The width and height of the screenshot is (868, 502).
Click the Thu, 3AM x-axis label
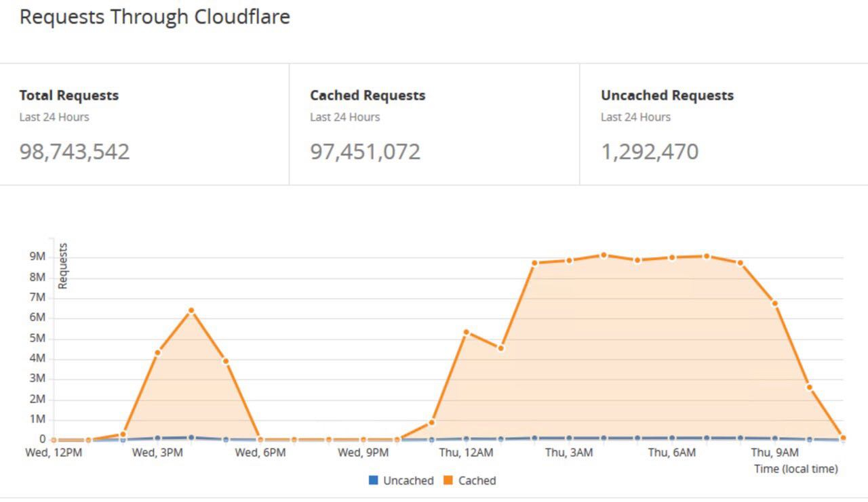569,453
